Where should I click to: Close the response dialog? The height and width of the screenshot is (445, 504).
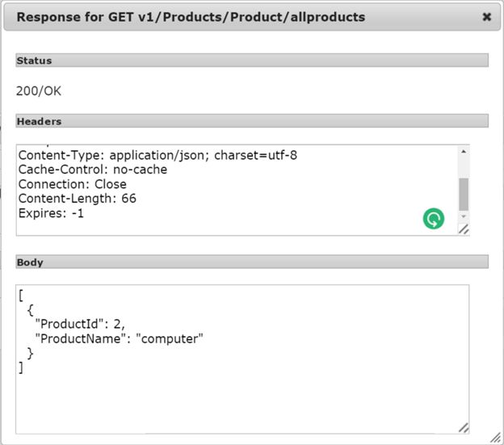point(487,16)
